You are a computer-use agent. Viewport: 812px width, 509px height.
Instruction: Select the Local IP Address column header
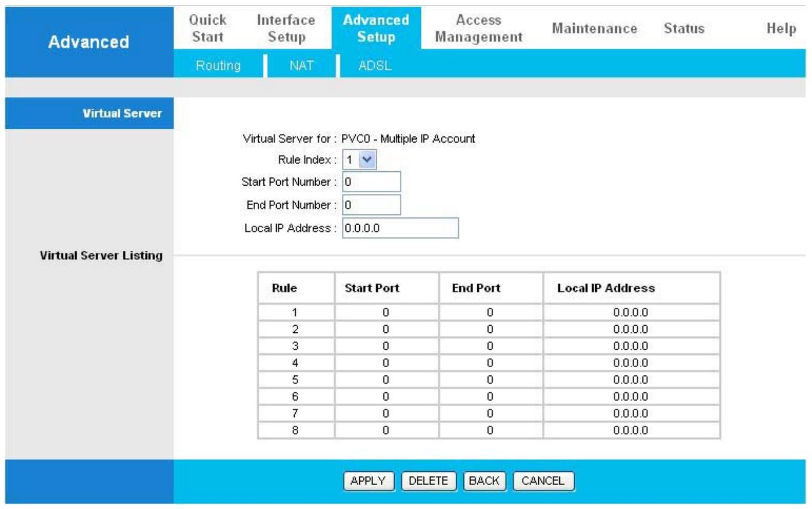(631, 288)
